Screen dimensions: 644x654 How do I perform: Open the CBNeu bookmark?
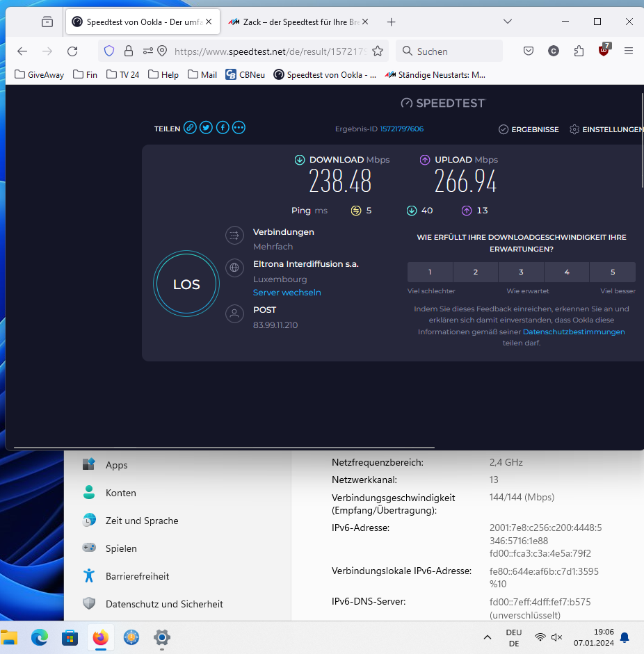245,74
